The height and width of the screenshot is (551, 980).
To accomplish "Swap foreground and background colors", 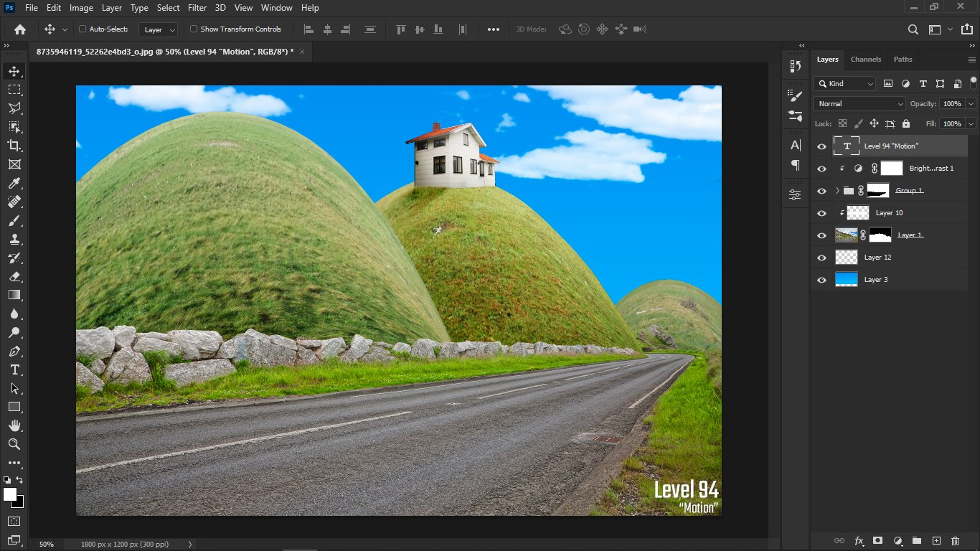I will (x=19, y=480).
